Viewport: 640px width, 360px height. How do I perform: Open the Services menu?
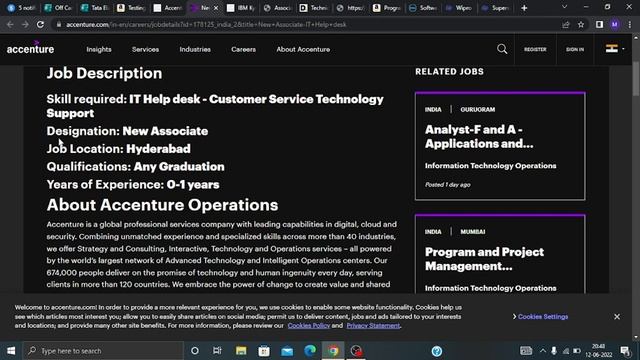[145, 49]
